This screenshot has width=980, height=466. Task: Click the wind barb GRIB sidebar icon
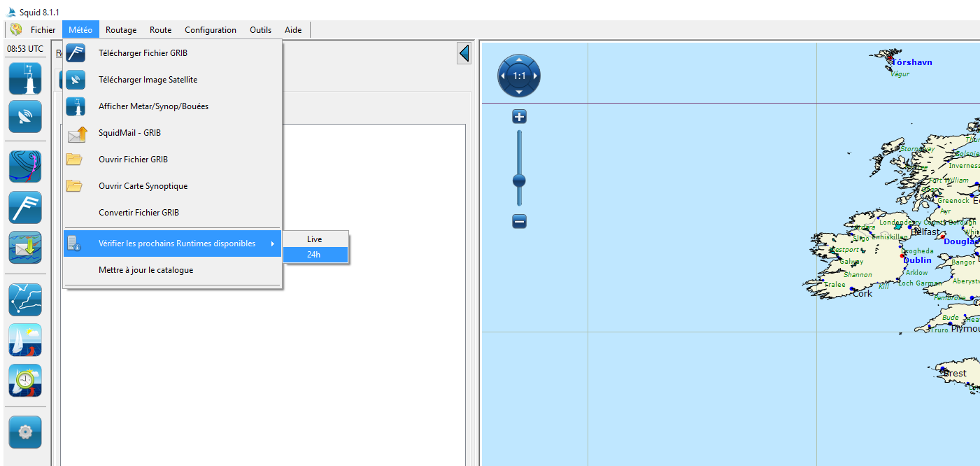pos(25,207)
